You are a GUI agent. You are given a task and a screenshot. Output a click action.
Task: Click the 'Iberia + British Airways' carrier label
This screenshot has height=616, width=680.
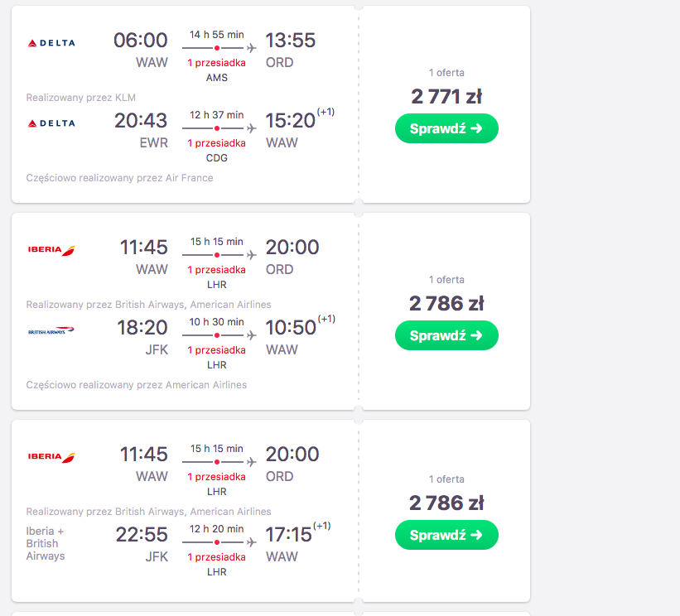pyautogui.click(x=46, y=544)
